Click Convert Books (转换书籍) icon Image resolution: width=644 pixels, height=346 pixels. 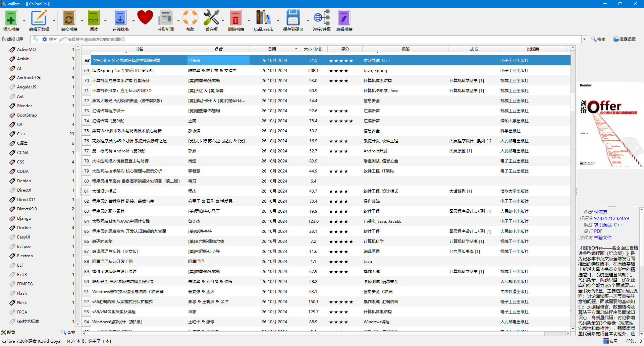tap(69, 18)
